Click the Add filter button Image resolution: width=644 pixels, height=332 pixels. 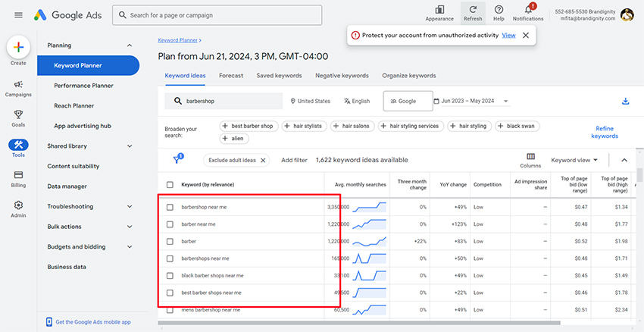click(x=294, y=160)
